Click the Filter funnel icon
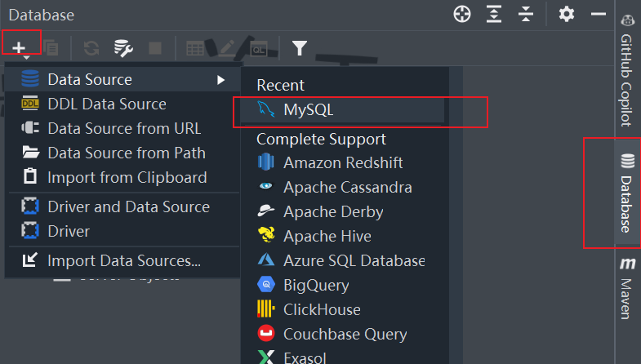 tap(300, 48)
